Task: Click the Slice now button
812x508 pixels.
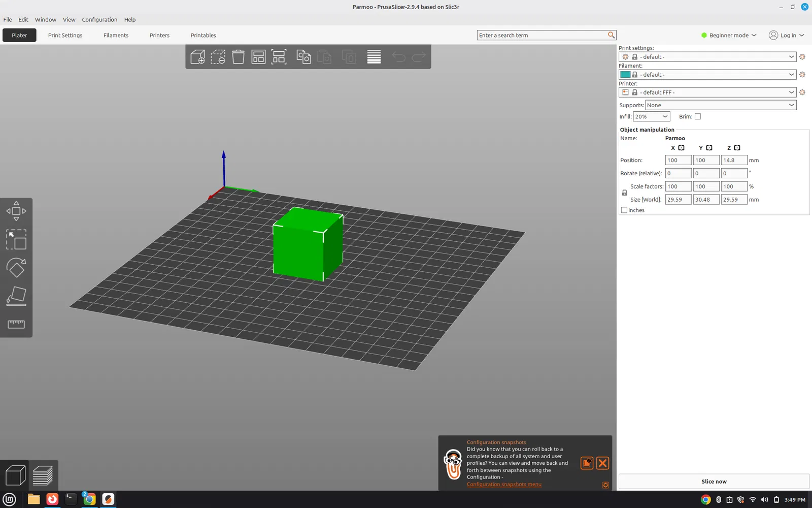Action: pyautogui.click(x=714, y=482)
